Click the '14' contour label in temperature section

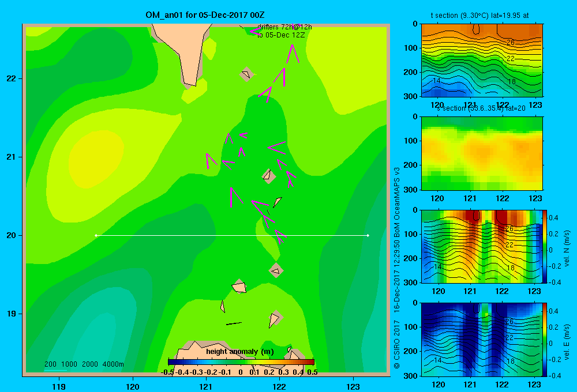436,81
